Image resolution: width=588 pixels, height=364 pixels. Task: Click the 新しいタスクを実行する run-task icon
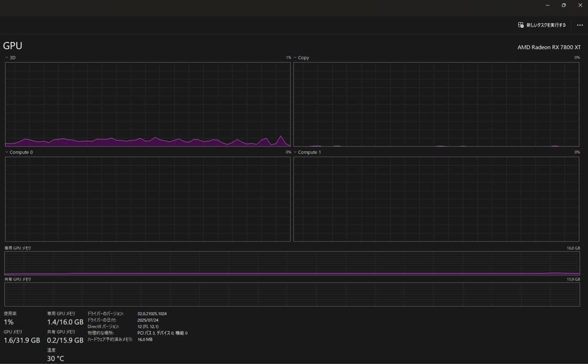tap(521, 25)
